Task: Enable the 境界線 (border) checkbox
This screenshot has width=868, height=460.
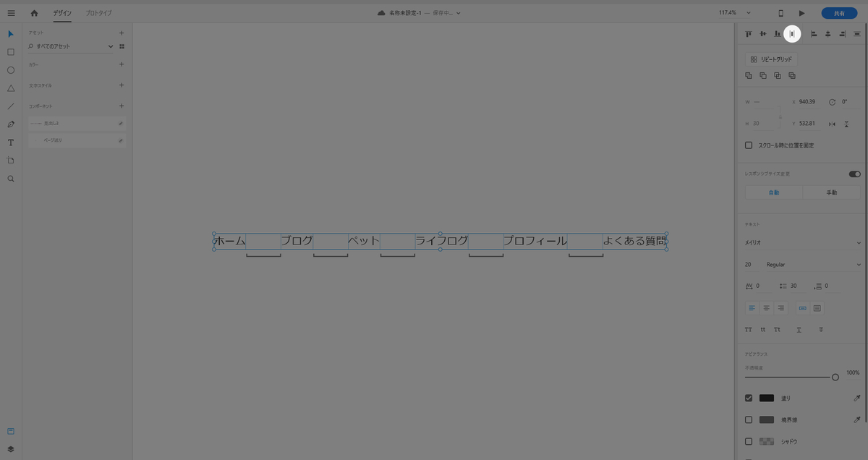Action: [749, 419]
